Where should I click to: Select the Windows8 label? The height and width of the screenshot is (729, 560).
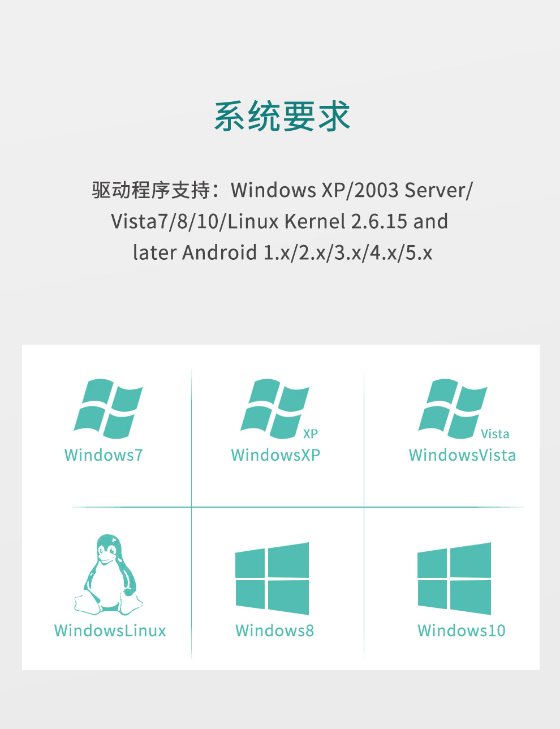(x=274, y=631)
